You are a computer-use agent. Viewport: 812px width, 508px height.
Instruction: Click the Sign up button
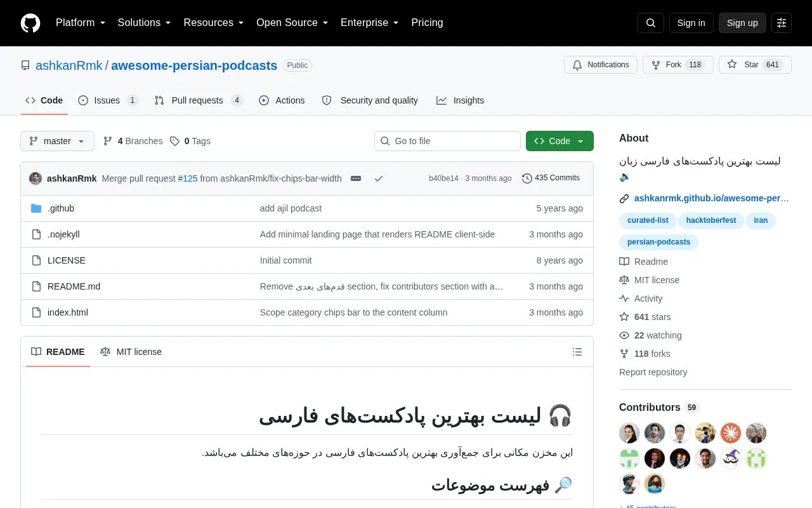point(742,23)
